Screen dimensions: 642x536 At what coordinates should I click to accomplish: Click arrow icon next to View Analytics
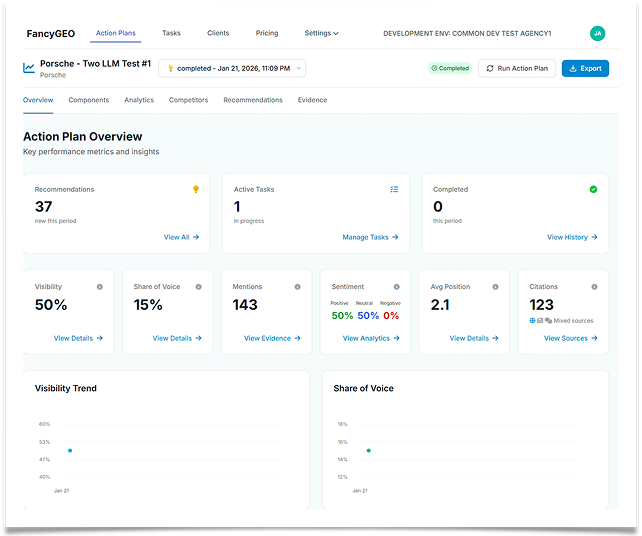click(x=396, y=338)
